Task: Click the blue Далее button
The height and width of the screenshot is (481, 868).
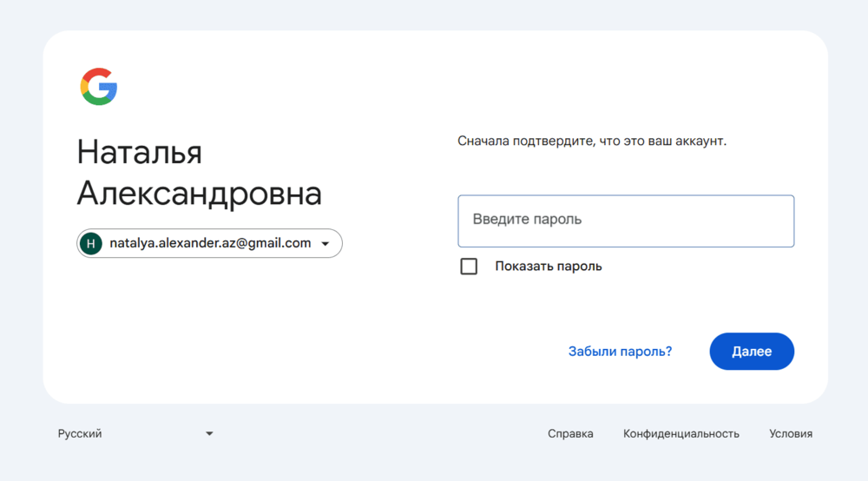Action: click(x=752, y=352)
